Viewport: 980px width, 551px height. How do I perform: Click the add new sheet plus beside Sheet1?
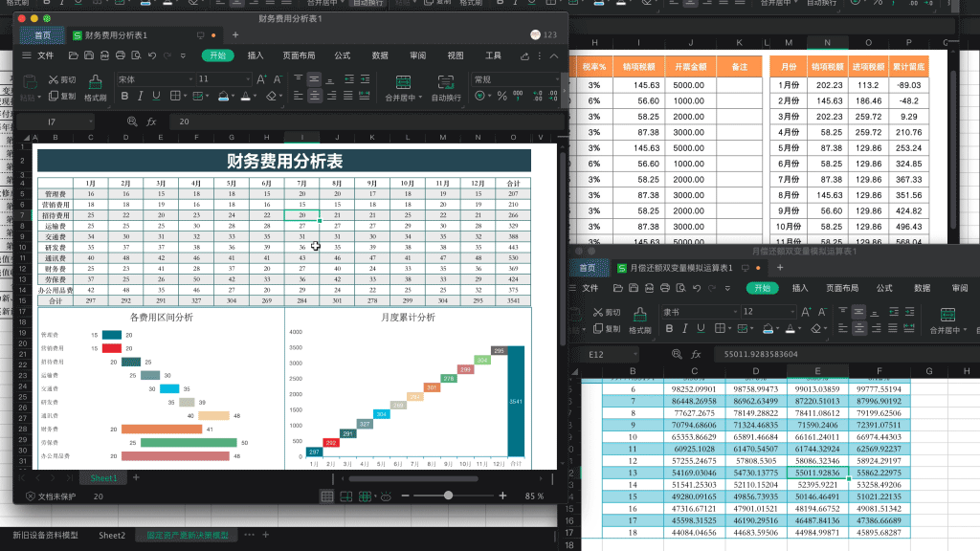click(x=135, y=477)
